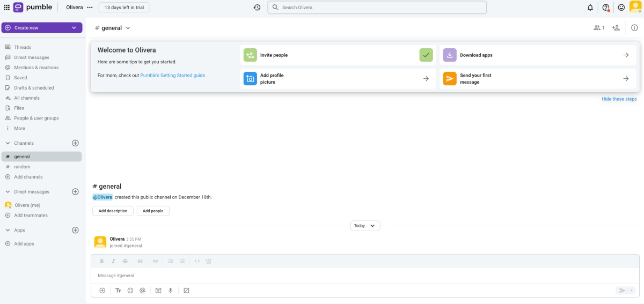Open the Invite people tip card
Viewport: 644px width, 304px height.
pos(338,55)
